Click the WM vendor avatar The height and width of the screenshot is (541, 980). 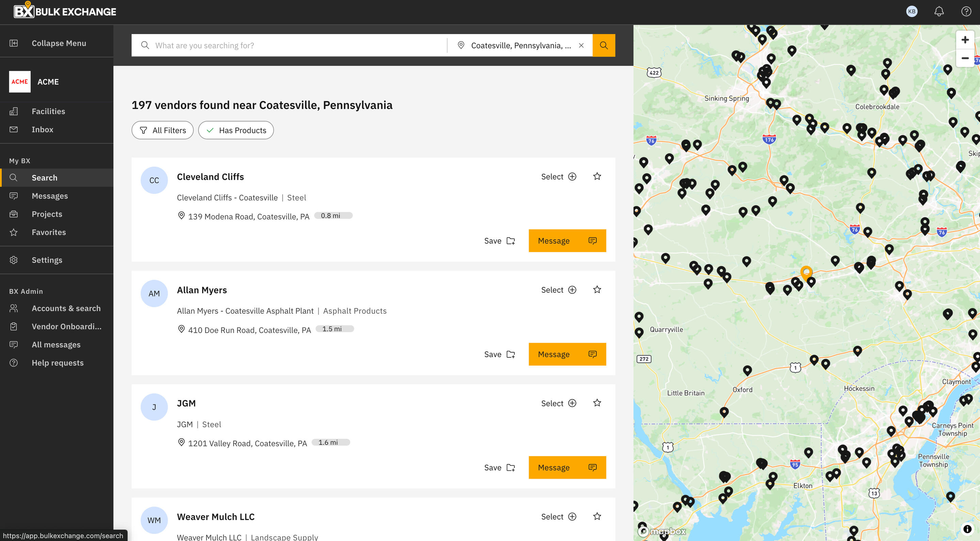[x=154, y=521]
